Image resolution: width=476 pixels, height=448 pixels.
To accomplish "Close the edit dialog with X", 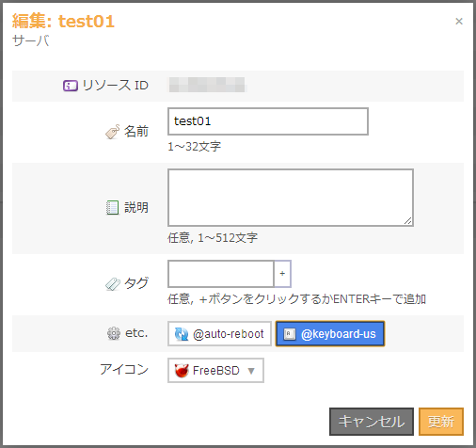I will (x=459, y=22).
